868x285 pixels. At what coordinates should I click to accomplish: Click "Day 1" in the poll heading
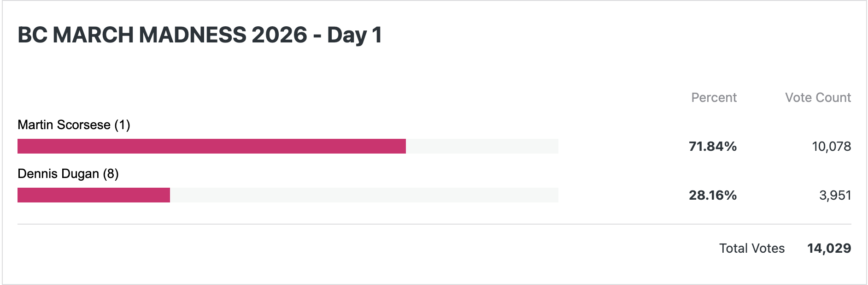click(354, 35)
